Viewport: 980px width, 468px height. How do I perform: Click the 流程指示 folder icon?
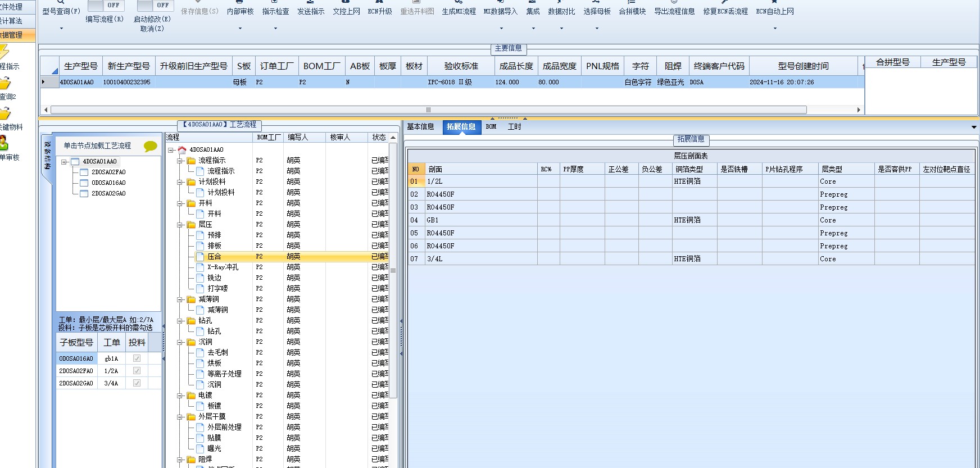[x=191, y=160]
